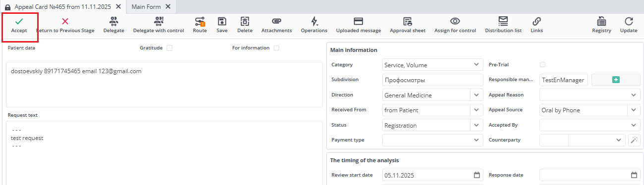The width and height of the screenshot is (644, 185).
Task: Expand the Accepted By dropdown
Action: 634,125
